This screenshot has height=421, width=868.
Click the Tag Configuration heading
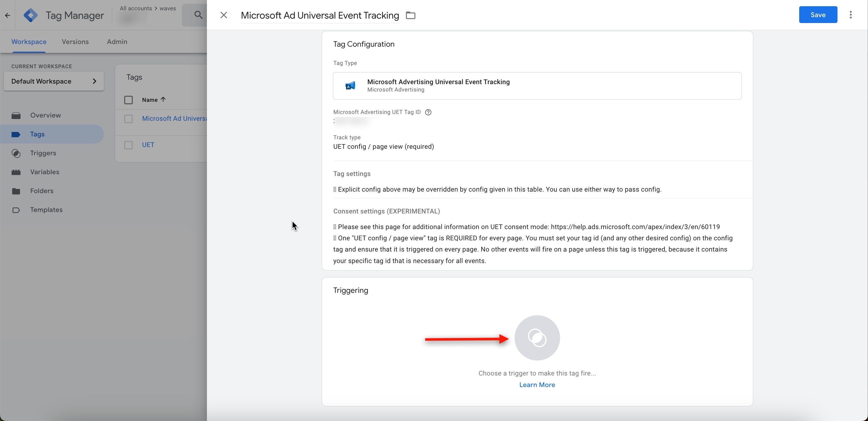pos(363,44)
